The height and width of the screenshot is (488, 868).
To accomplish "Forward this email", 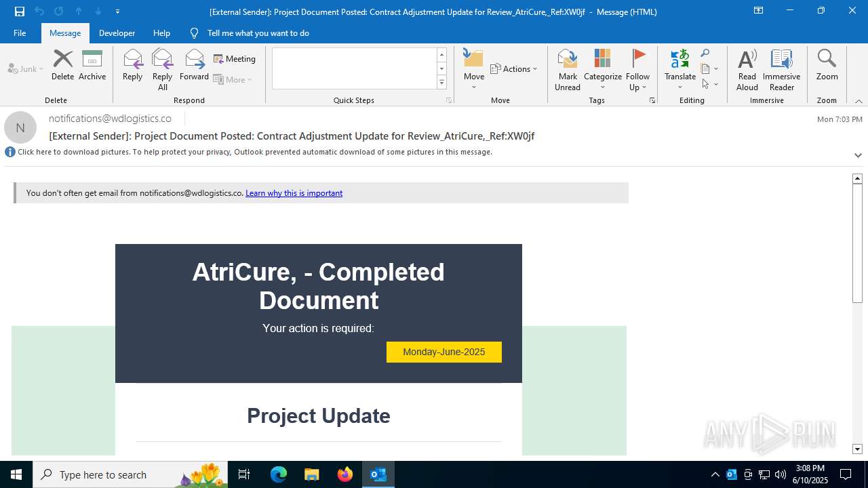I will pyautogui.click(x=194, y=65).
